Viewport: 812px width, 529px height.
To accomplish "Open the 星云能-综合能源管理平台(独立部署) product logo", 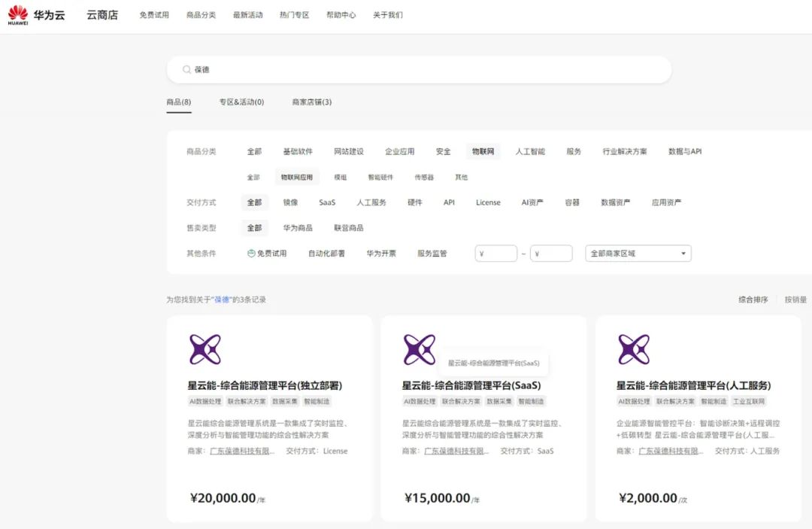I will pos(205,348).
